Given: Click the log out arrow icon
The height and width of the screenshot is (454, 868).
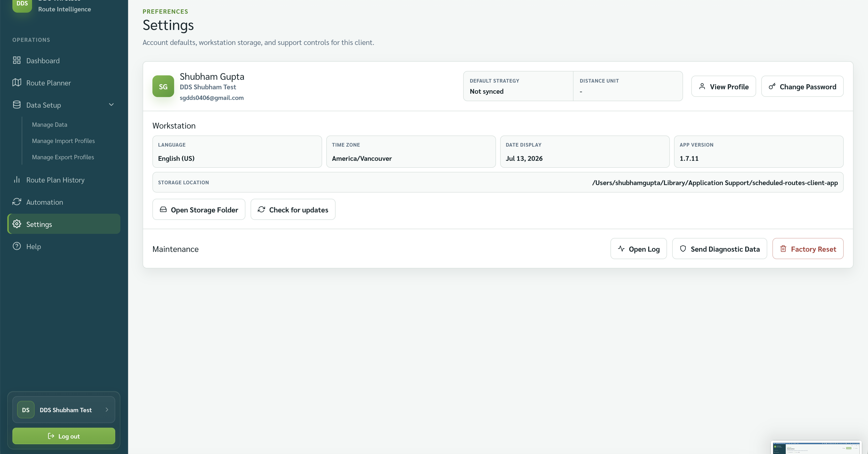Looking at the screenshot, I should point(51,436).
